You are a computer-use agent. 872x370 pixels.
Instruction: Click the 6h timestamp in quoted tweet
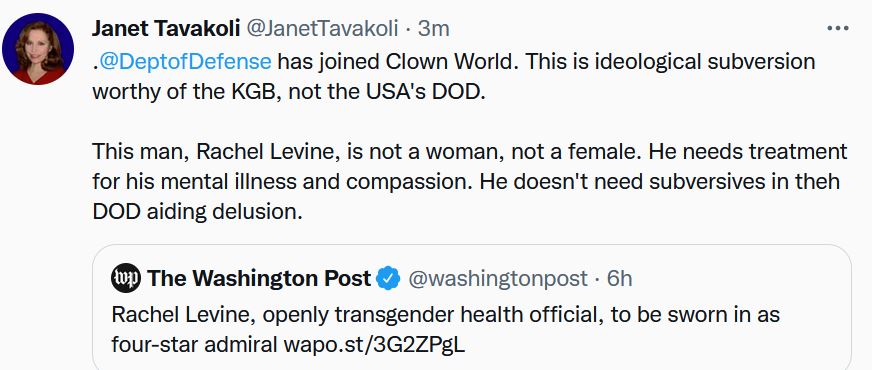point(619,278)
